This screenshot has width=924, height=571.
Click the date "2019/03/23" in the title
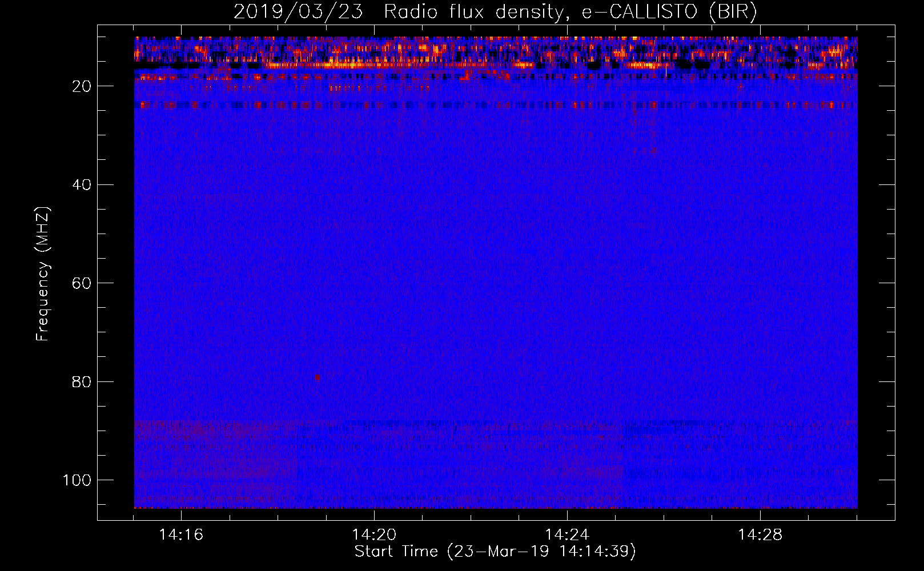point(298,11)
